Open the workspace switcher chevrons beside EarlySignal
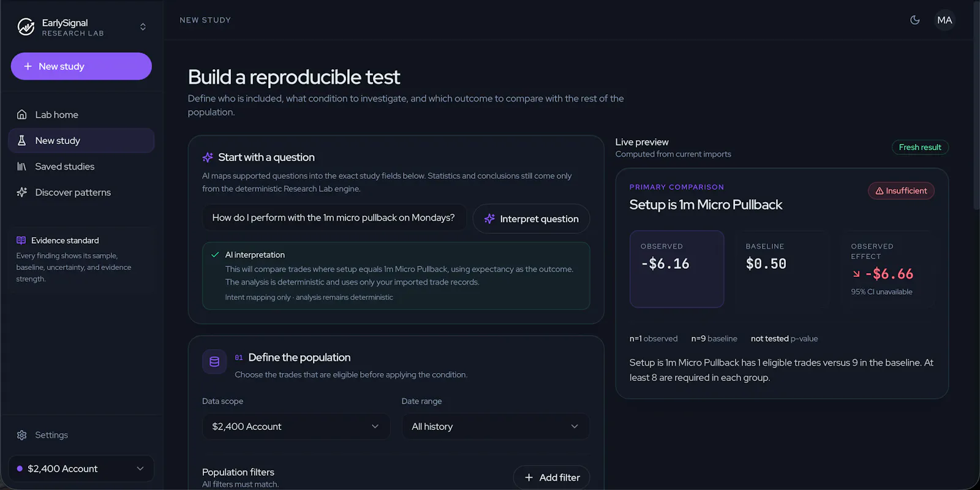980x490 pixels. click(x=143, y=27)
